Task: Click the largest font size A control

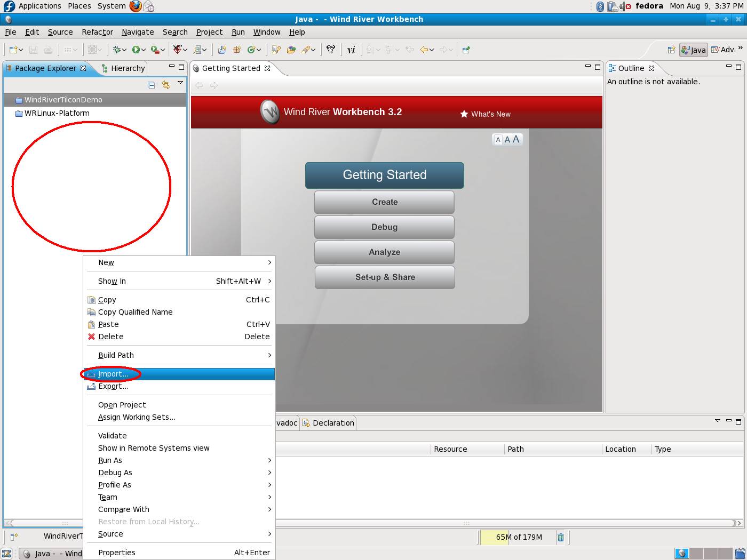Action: (516, 139)
